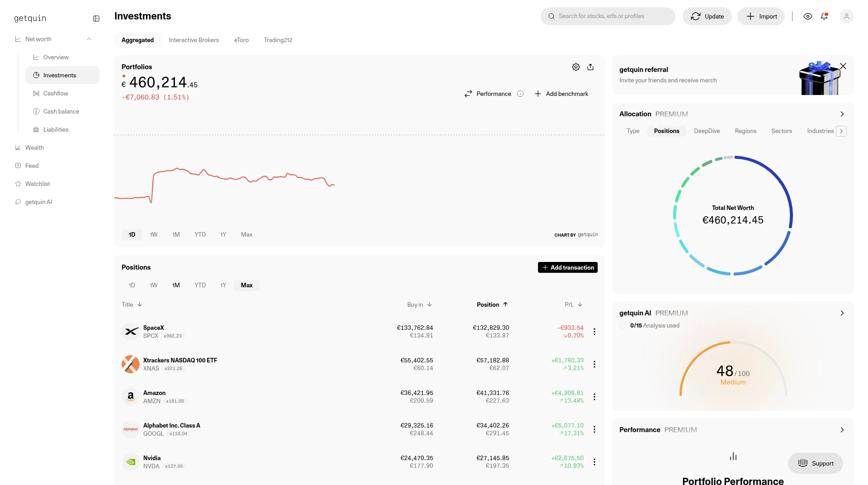This screenshot has width=868, height=485.
Task: Collapse the Net worth section
Action: (x=89, y=39)
